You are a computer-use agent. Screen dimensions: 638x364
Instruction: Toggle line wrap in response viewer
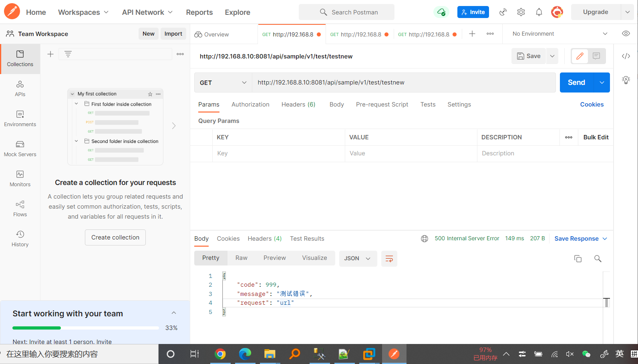pos(389,259)
